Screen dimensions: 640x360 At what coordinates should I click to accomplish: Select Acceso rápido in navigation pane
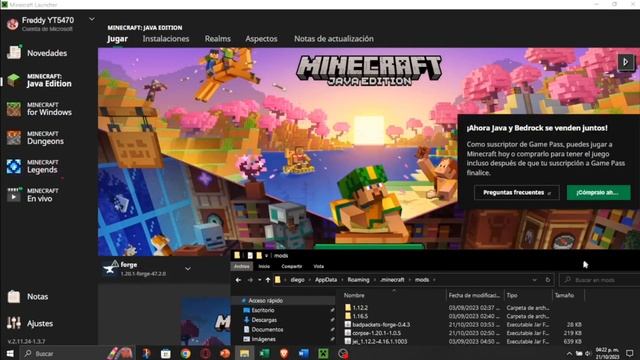(265, 300)
